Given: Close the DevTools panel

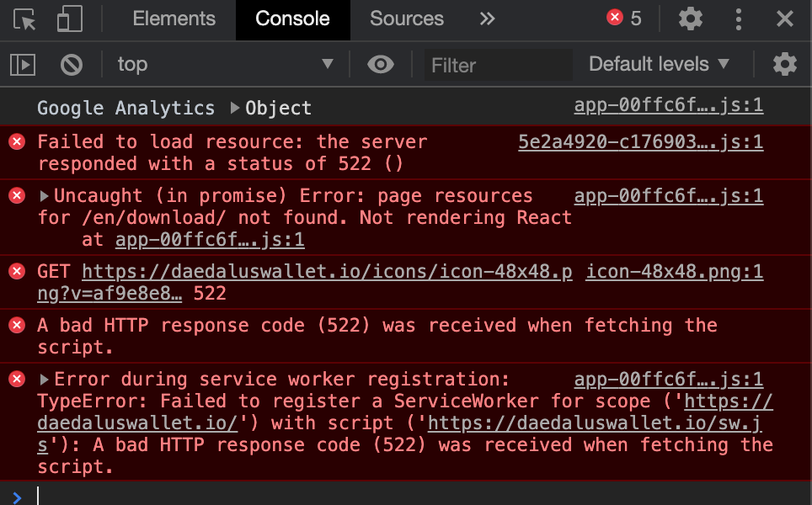Looking at the screenshot, I should coord(785,19).
